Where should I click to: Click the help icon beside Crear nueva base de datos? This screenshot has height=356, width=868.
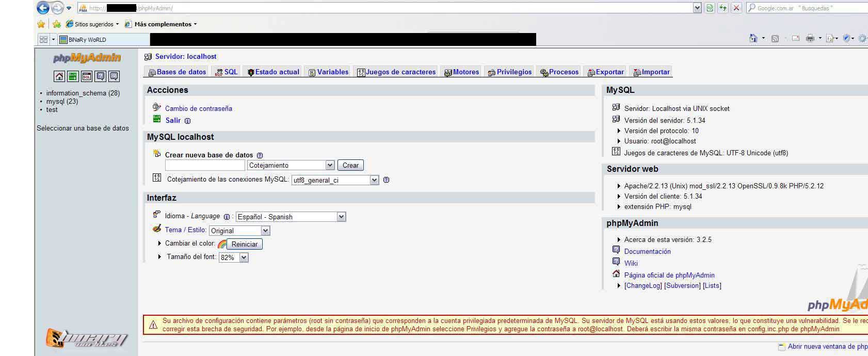coord(260,155)
